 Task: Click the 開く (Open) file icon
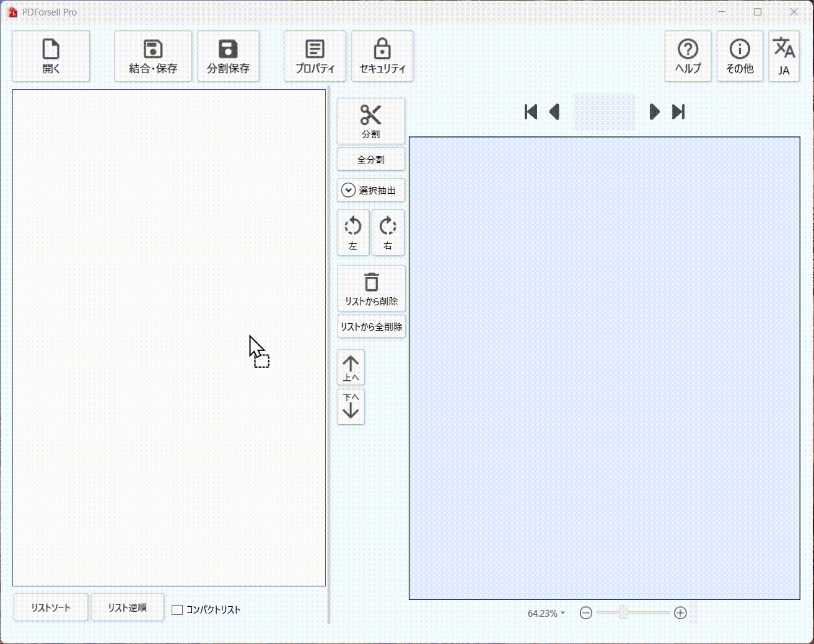pyautogui.click(x=51, y=56)
